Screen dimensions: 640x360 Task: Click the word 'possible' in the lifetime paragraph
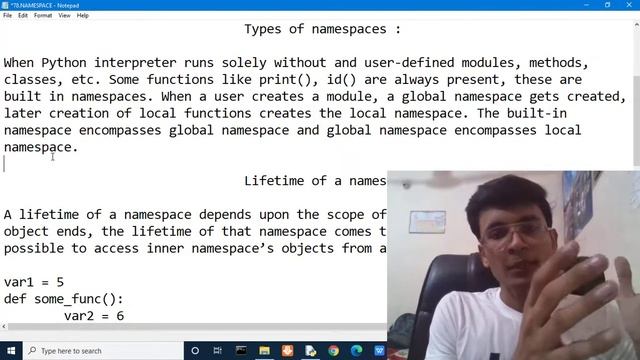point(34,249)
